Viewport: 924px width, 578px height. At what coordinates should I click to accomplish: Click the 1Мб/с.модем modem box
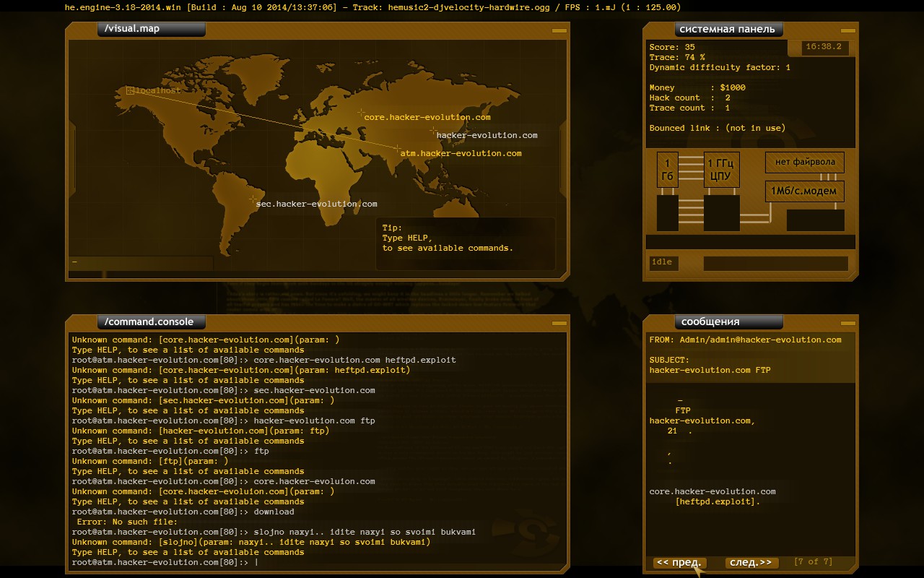click(x=805, y=191)
